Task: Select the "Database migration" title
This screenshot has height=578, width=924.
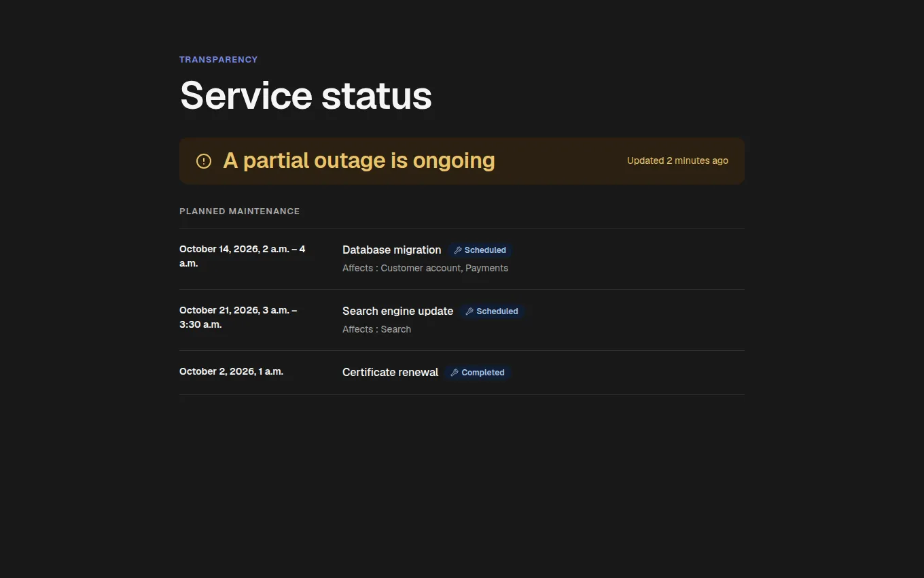Action: (x=392, y=250)
